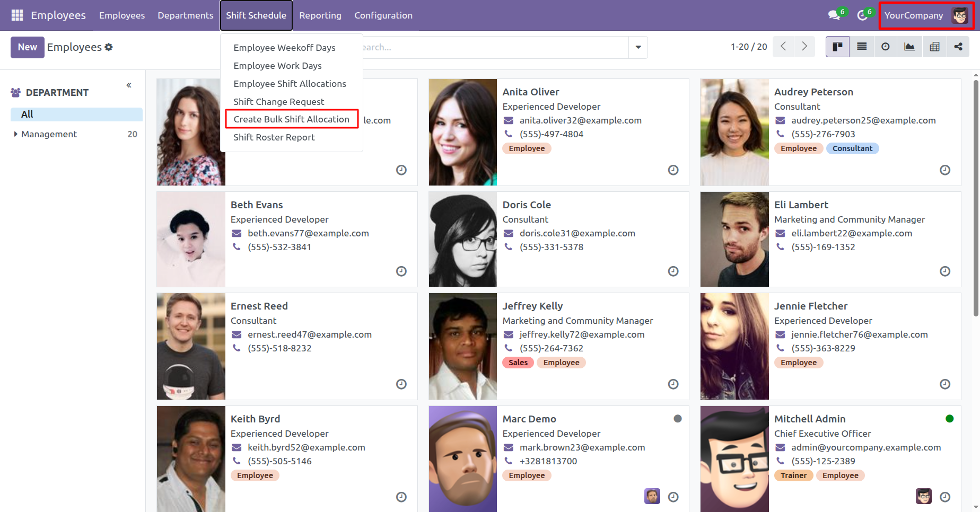Image resolution: width=980 pixels, height=512 pixels.
Task: Switch to Graph view
Action: [x=909, y=47]
